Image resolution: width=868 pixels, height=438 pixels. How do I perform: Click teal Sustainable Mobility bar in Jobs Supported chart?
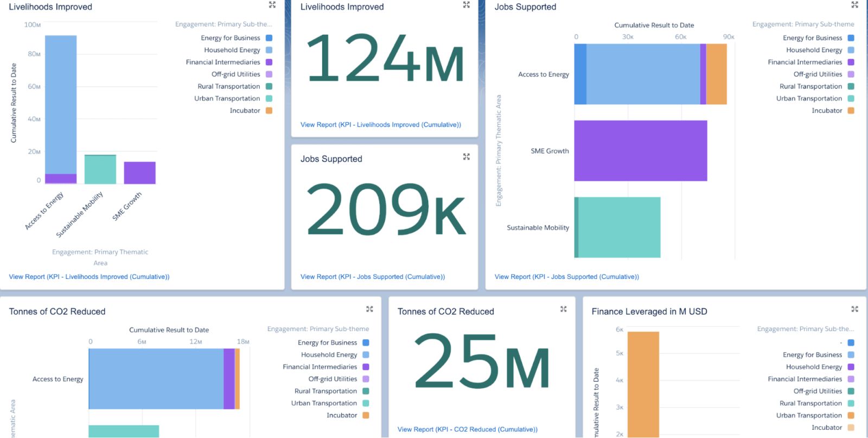[620, 227]
